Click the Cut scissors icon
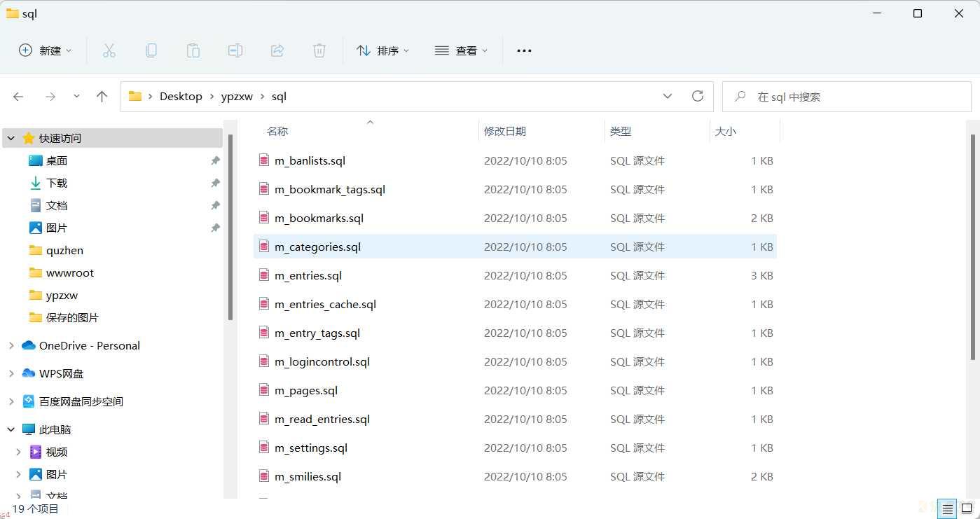This screenshot has width=980, height=519. tap(109, 50)
